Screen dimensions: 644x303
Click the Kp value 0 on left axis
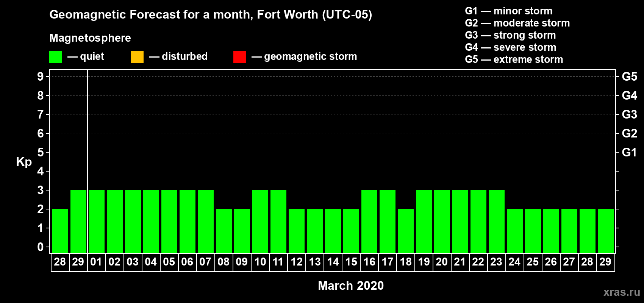[41, 247]
